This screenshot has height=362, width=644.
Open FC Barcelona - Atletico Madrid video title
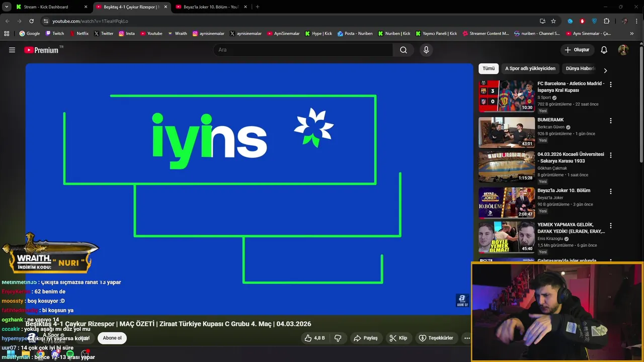(571, 87)
